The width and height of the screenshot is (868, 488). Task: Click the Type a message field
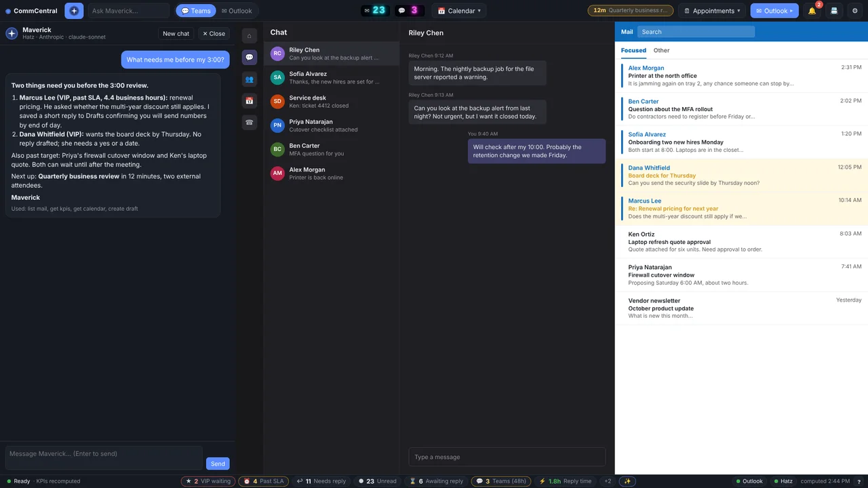point(507,457)
